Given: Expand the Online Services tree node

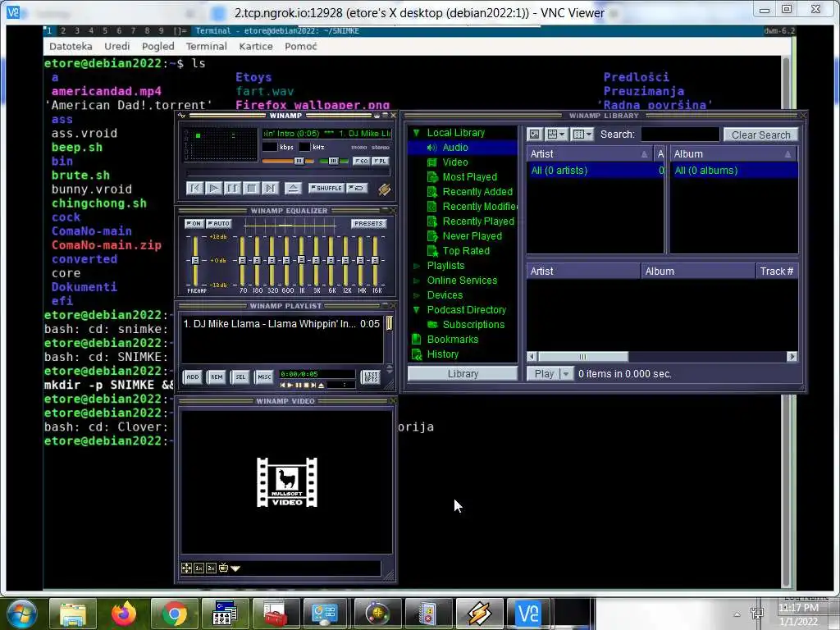Looking at the screenshot, I should coord(416,281).
